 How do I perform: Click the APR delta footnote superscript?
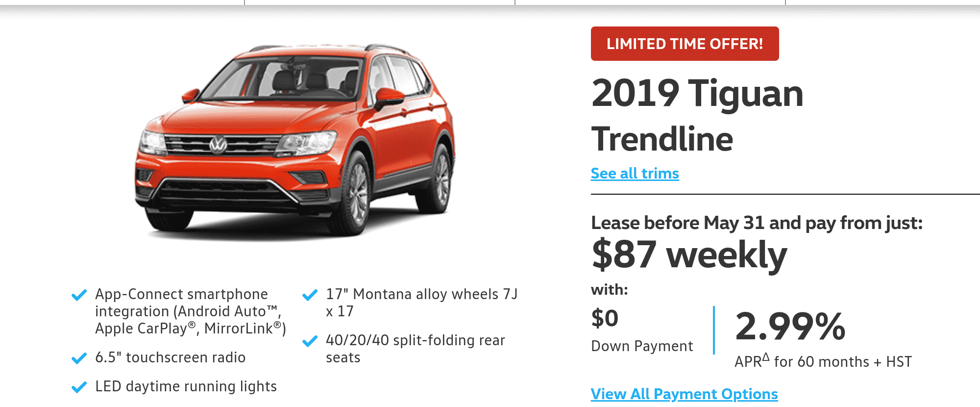coord(766,357)
